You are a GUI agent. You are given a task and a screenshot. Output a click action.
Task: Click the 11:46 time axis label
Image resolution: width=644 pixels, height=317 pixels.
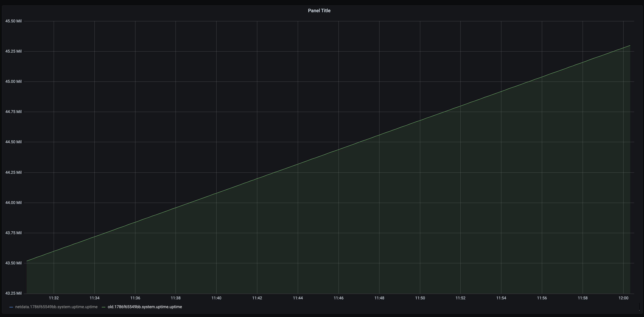(339, 298)
